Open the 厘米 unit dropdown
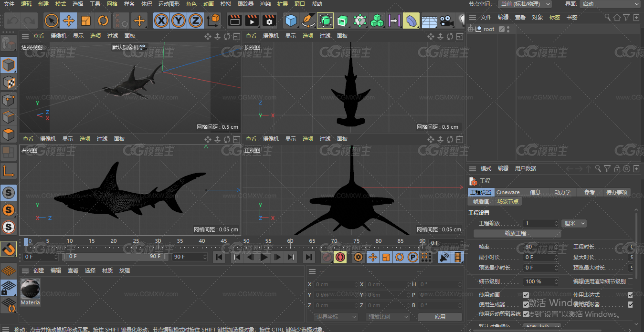This screenshot has width=644, height=332. (574, 223)
